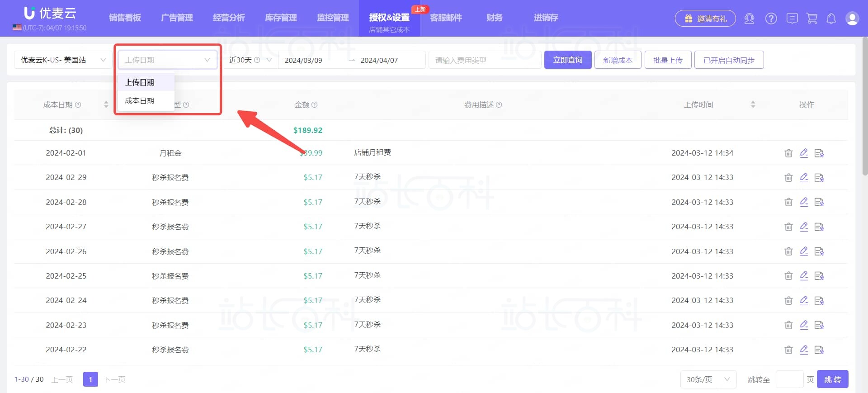Expand the 优麦云K-US-美国站 store dropdown
The width and height of the screenshot is (868, 393).
pos(63,60)
